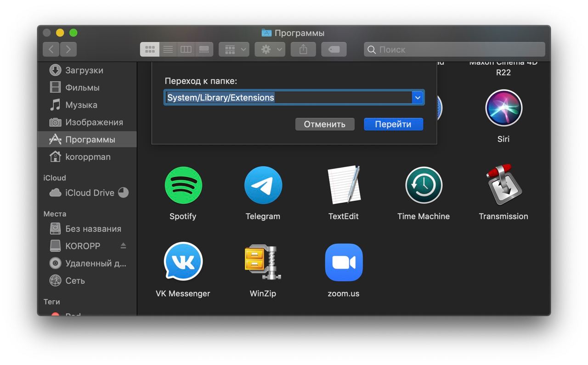Click the edit tags toolbar button
The image size is (588, 365).
(x=334, y=50)
